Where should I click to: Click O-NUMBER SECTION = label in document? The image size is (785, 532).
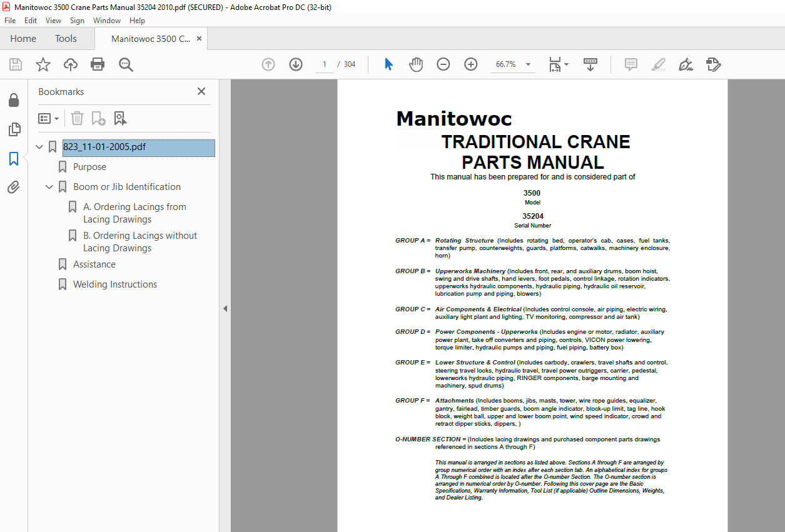pos(430,439)
